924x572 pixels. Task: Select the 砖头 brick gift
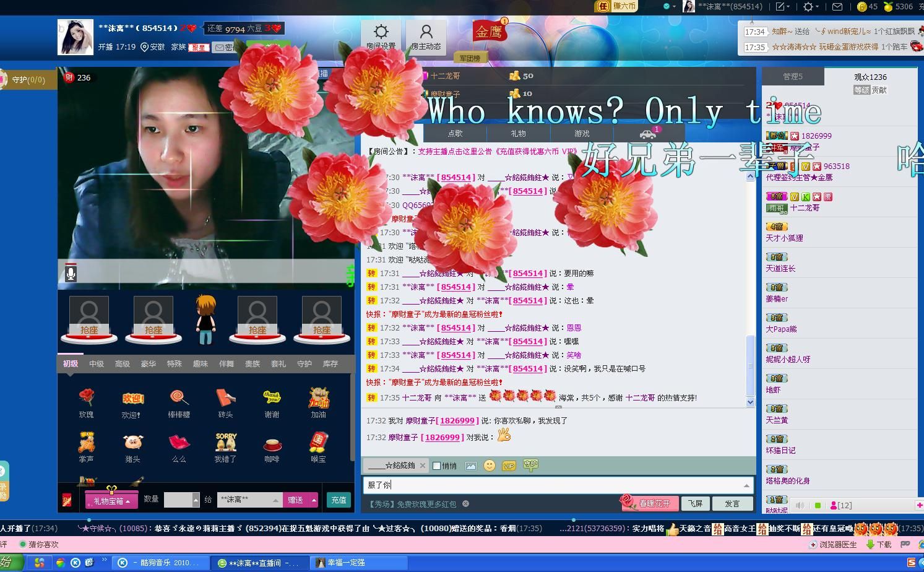[x=225, y=397]
